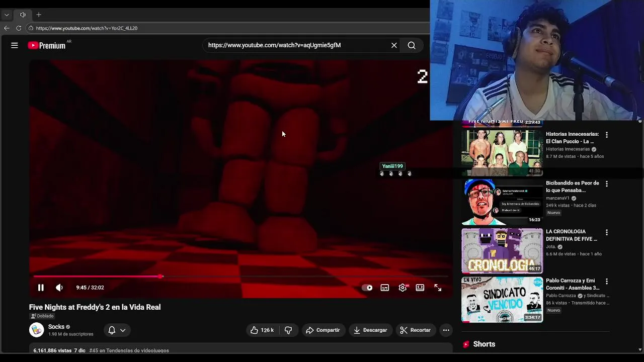644x362 pixels.
Task: Click the browser address bar URL
Action: [x=87, y=28]
